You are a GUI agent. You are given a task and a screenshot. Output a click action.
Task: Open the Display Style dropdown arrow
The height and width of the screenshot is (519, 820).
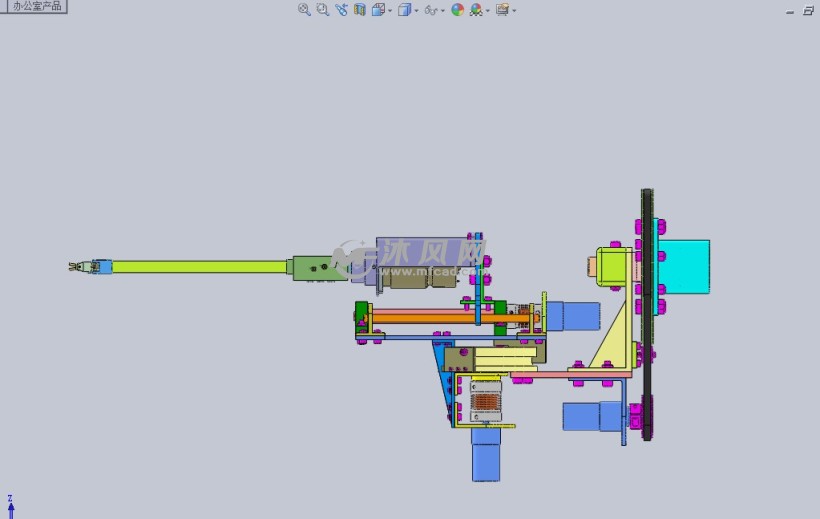coord(416,11)
